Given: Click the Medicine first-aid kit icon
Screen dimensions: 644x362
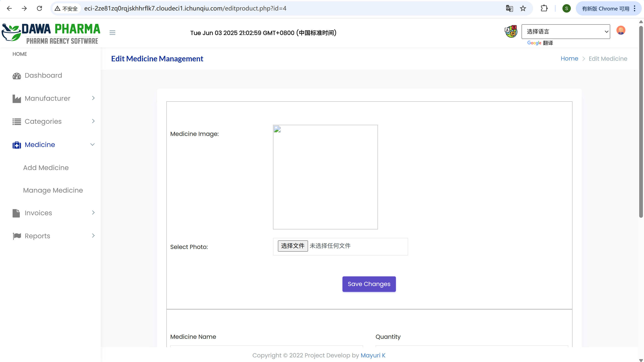Looking at the screenshot, I should [x=17, y=145].
